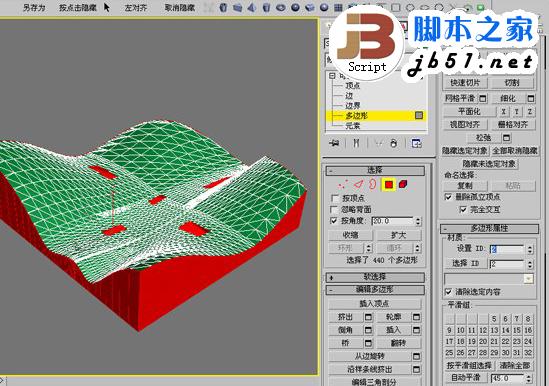The height and width of the screenshot is (386, 549).
Task: Click the 按角度 value field showing 20.0
Action: pos(392,221)
